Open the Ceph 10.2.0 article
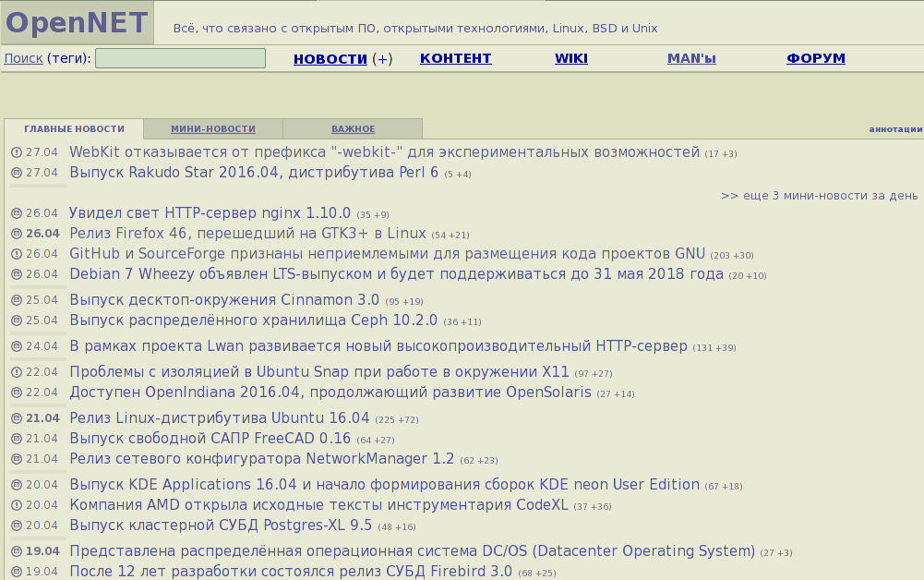 254,320
